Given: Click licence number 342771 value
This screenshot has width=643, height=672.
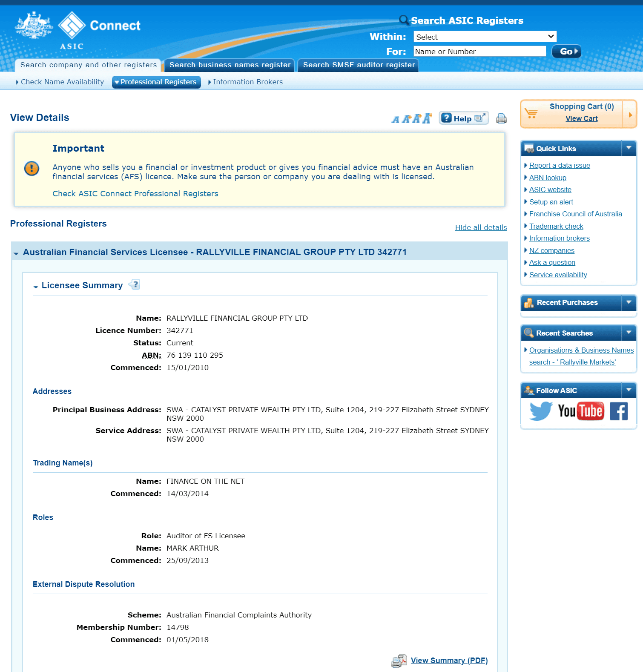Looking at the screenshot, I should (x=180, y=330).
